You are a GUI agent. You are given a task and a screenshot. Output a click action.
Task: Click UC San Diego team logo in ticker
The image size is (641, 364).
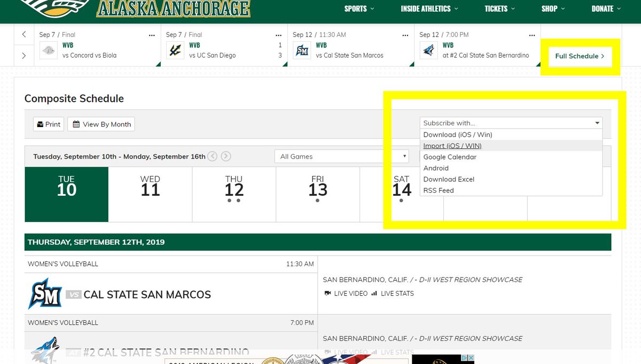[x=175, y=51]
